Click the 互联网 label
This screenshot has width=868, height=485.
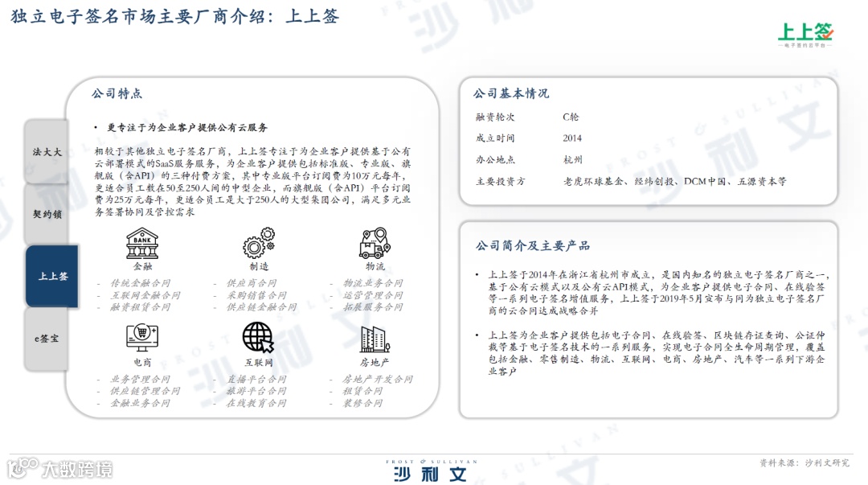point(259,363)
